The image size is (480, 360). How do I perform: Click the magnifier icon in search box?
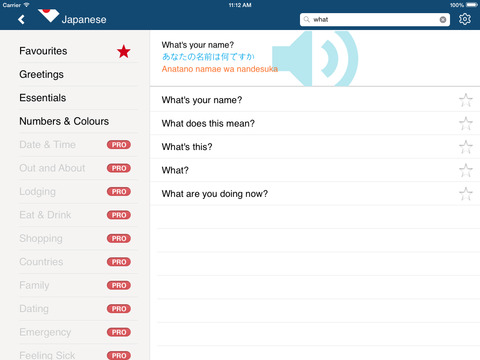tap(307, 19)
